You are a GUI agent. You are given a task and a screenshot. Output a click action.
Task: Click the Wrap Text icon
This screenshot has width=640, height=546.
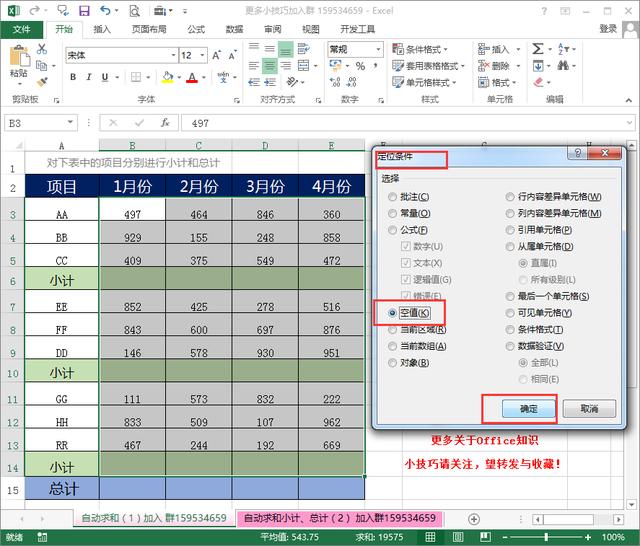303,49
